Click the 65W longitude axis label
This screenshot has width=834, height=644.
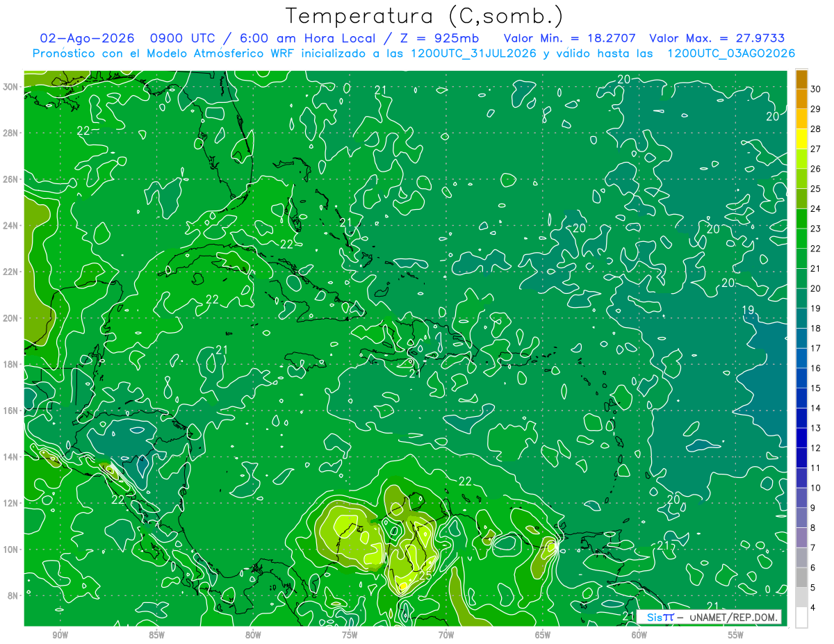pyautogui.click(x=543, y=635)
